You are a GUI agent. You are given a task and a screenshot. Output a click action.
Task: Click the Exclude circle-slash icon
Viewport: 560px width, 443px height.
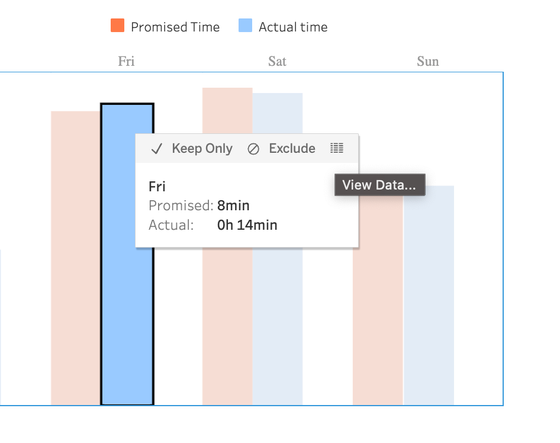pyautogui.click(x=253, y=149)
